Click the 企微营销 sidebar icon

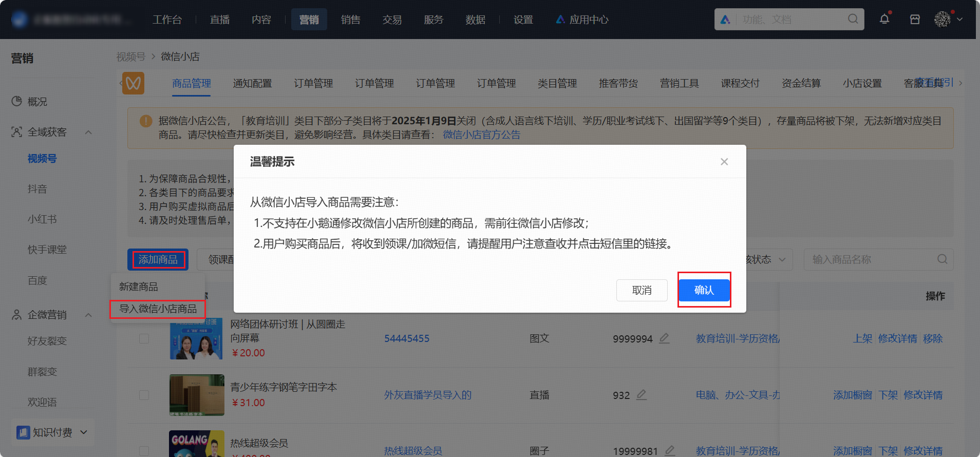[x=17, y=315]
